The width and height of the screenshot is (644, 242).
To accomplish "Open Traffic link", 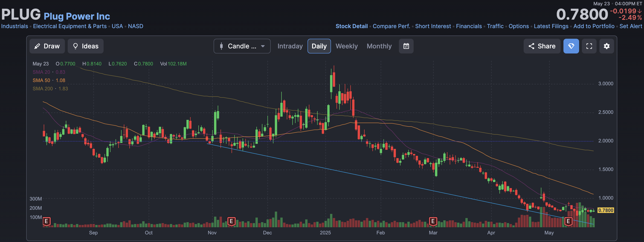I will coord(495,26).
